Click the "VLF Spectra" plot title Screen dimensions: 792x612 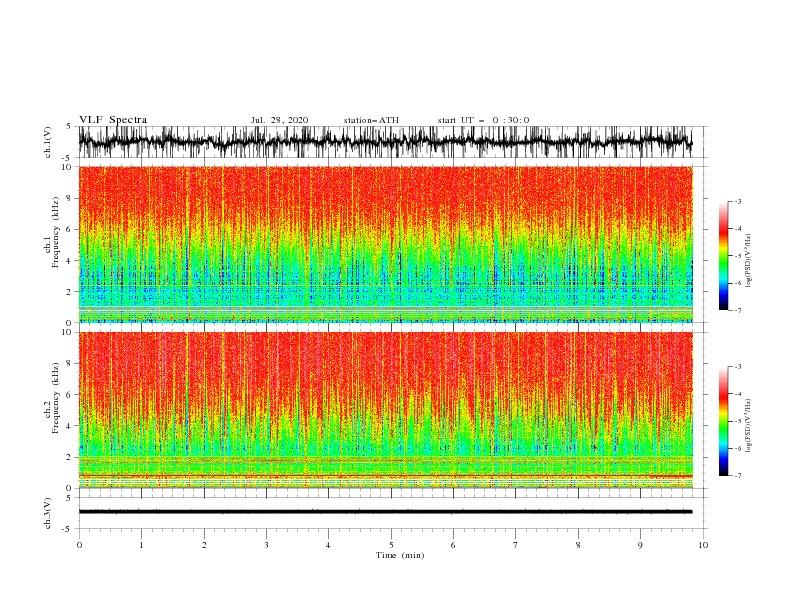tap(113, 120)
